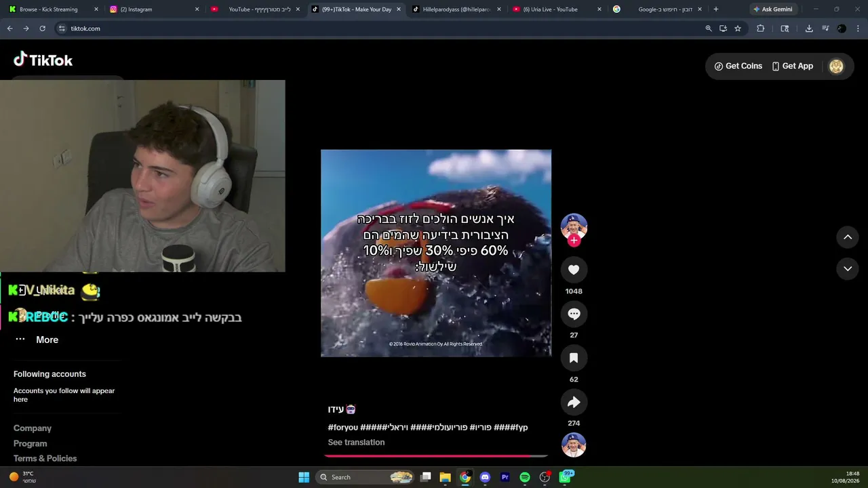Click the Windows taskbar search box
The image size is (868, 488).
(x=366, y=477)
